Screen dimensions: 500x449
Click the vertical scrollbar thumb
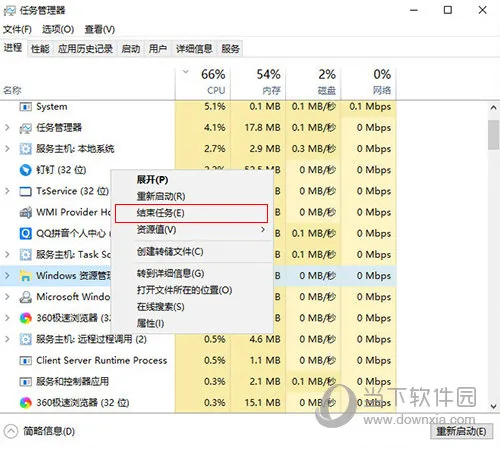[493, 135]
